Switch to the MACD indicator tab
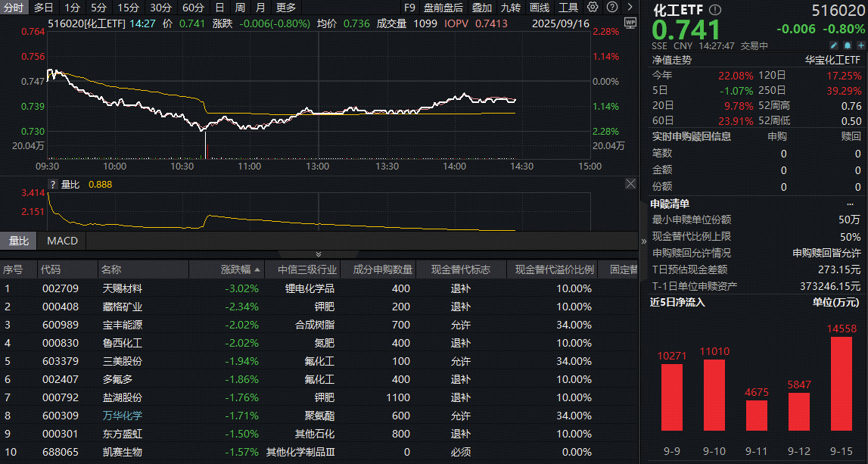 (62, 241)
